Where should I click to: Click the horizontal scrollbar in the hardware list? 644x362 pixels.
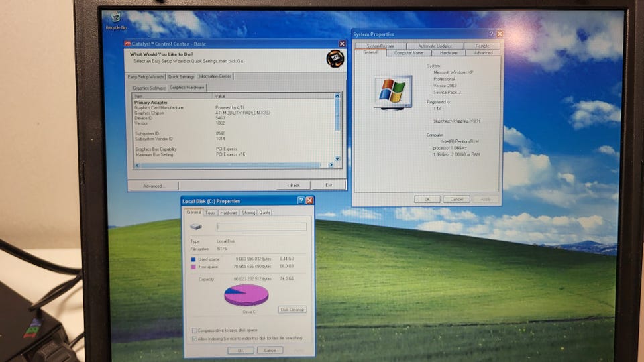point(230,165)
